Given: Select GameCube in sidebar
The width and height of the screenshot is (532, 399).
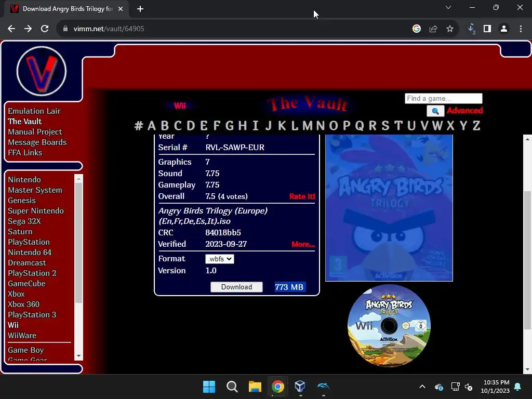Looking at the screenshot, I should tap(27, 284).
